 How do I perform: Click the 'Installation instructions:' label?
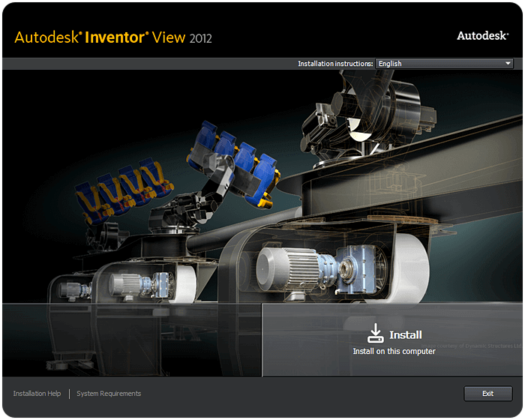[335, 64]
